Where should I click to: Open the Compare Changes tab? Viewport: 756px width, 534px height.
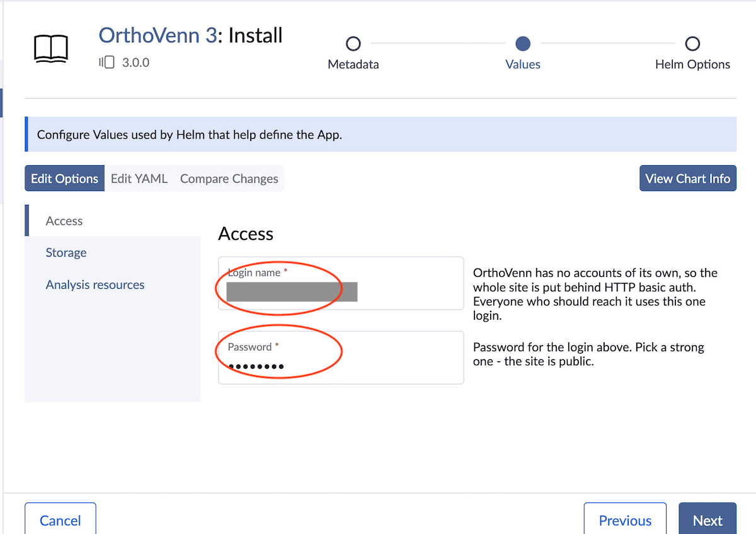click(229, 178)
